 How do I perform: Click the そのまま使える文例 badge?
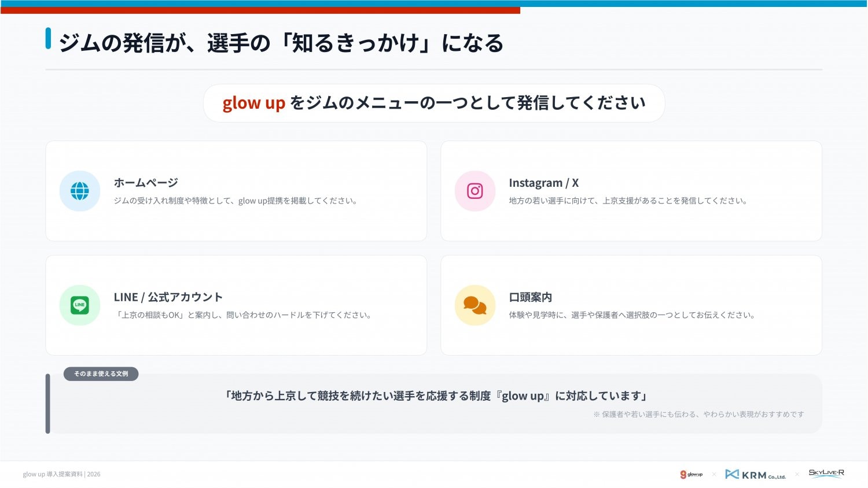[101, 374]
